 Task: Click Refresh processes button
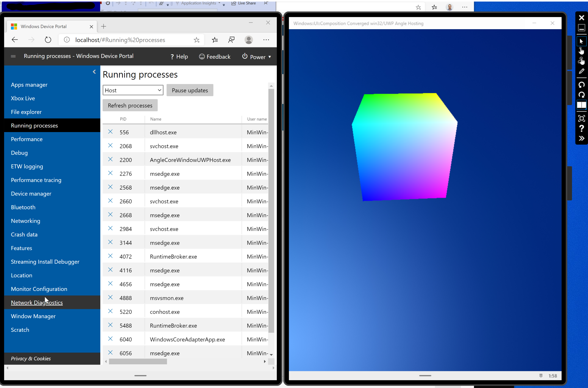coord(130,106)
